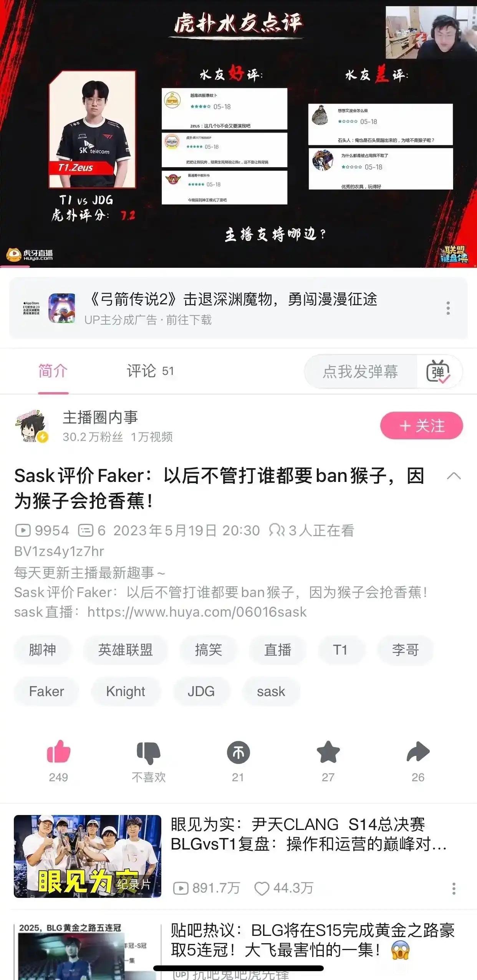Open the ad's three-dot options menu

(448, 308)
